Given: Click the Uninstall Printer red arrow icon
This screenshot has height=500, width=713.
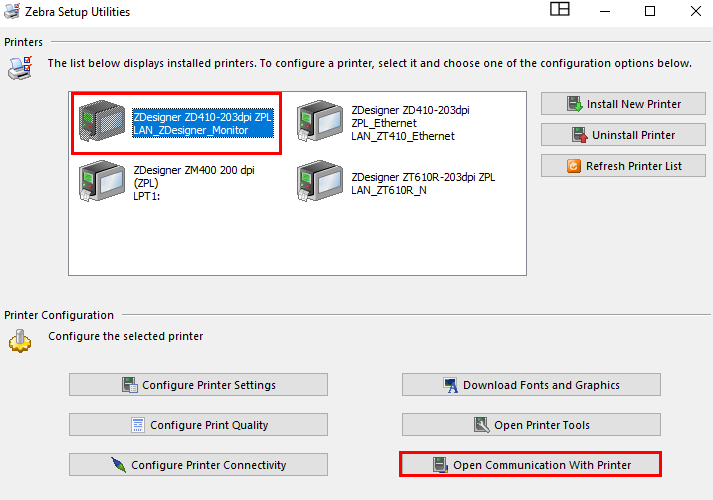Looking at the screenshot, I should (580, 135).
